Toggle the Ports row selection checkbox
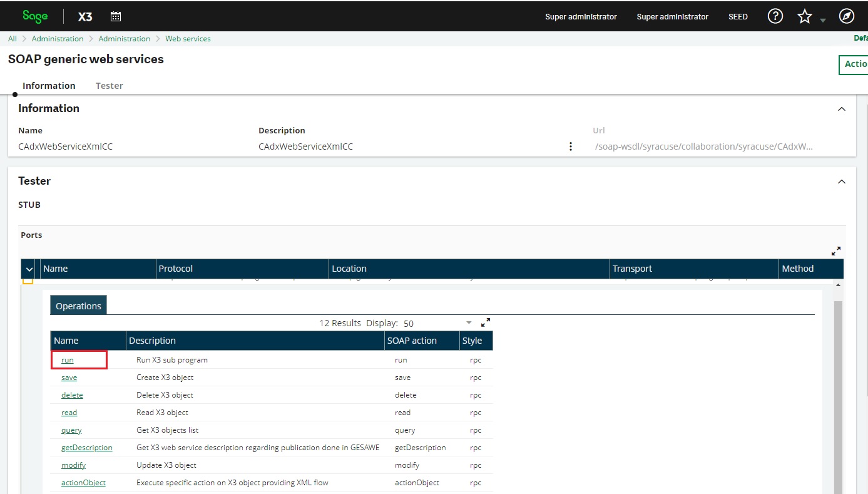This screenshot has height=494, width=868. coord(28,281)
